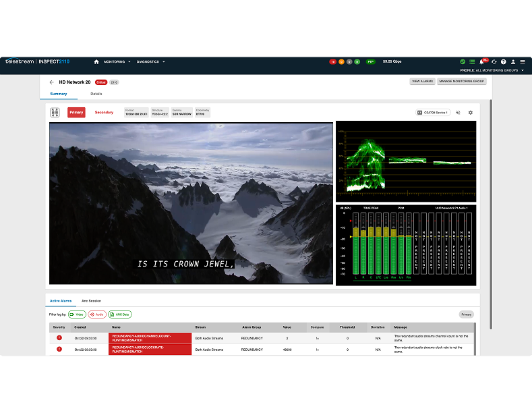Click the Telestream Inspect 2110 logo
Screen dimensions: 532x413
click(x=37, y=61)
